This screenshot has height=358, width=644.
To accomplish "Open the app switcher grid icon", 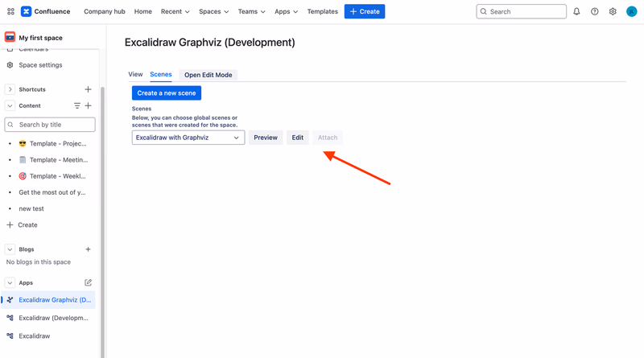I will coord(10,11).
